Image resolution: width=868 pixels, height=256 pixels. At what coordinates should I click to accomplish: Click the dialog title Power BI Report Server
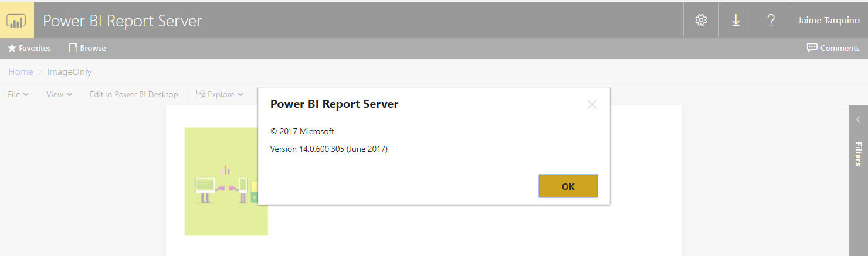click(334, 104)
